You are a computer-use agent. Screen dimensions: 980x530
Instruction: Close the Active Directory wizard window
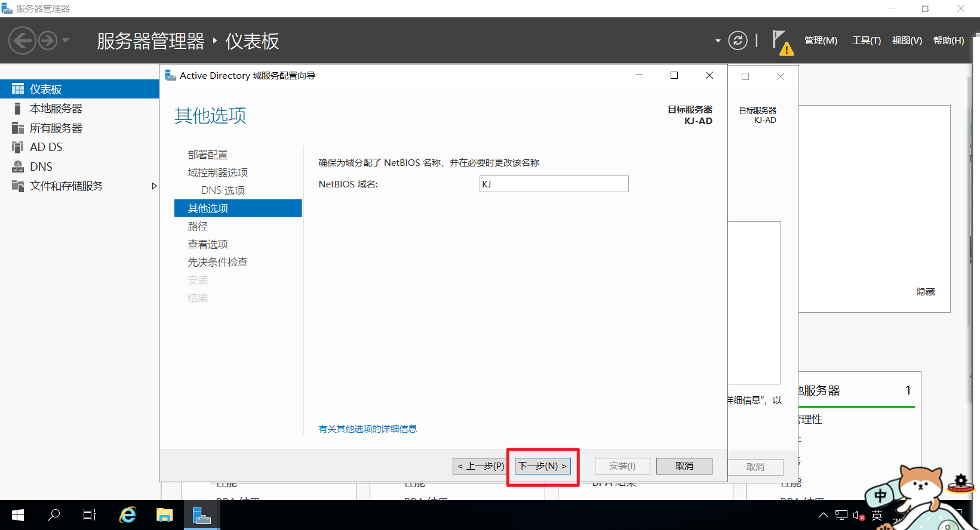click(709, 75)
